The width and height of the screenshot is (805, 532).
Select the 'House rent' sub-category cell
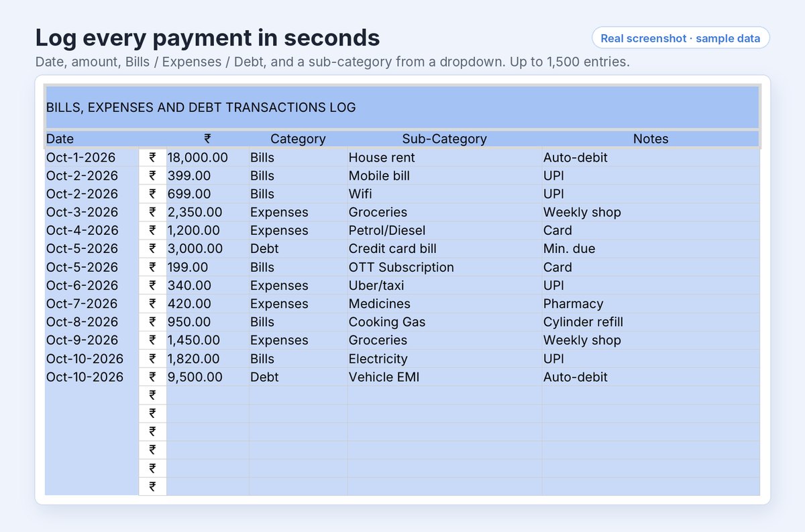coord(445,158)
